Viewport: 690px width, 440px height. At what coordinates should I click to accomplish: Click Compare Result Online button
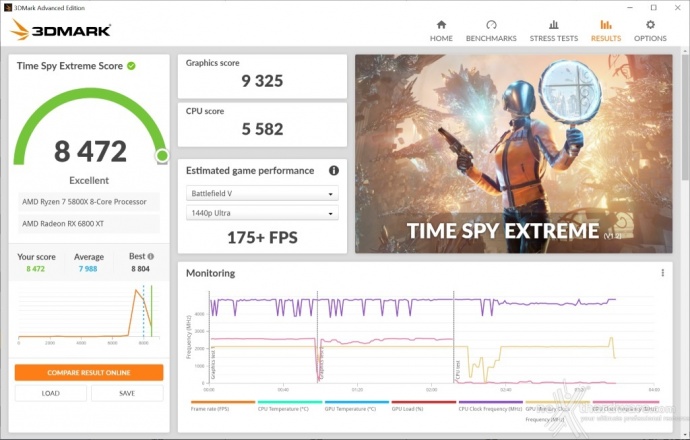pyautogui.click(x=89, y=373)
